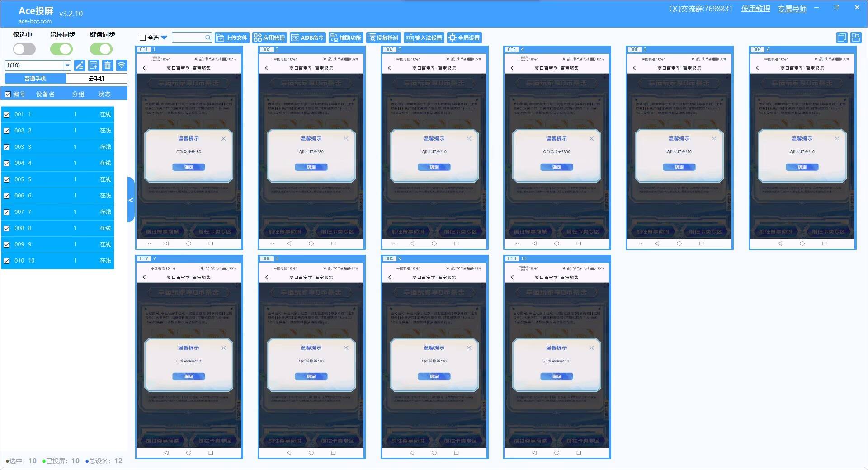
Task: Click the home circle on device 008 navigation bar
Action: click(311, 453)
